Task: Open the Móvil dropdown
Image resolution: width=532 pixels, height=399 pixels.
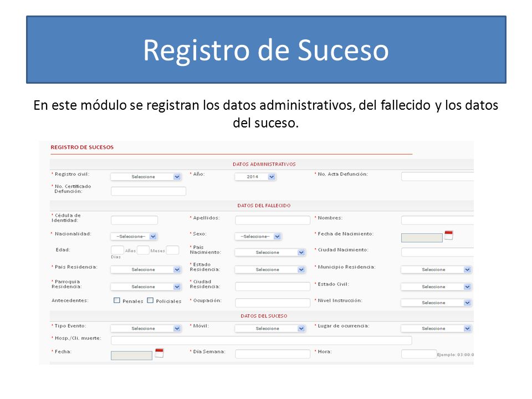Action: coord(270,329)
